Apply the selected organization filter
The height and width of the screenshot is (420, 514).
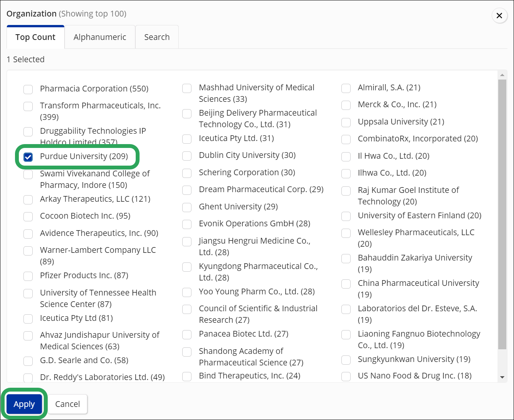pos(24,404)
